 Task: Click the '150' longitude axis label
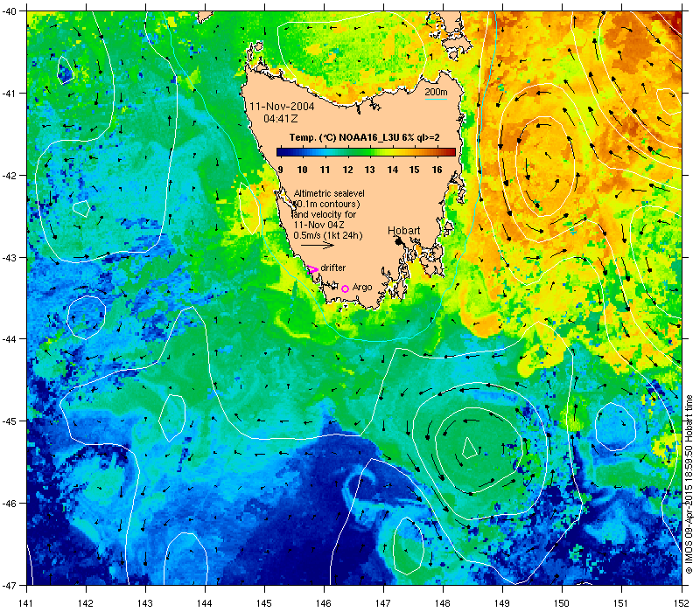coord(562,603)
